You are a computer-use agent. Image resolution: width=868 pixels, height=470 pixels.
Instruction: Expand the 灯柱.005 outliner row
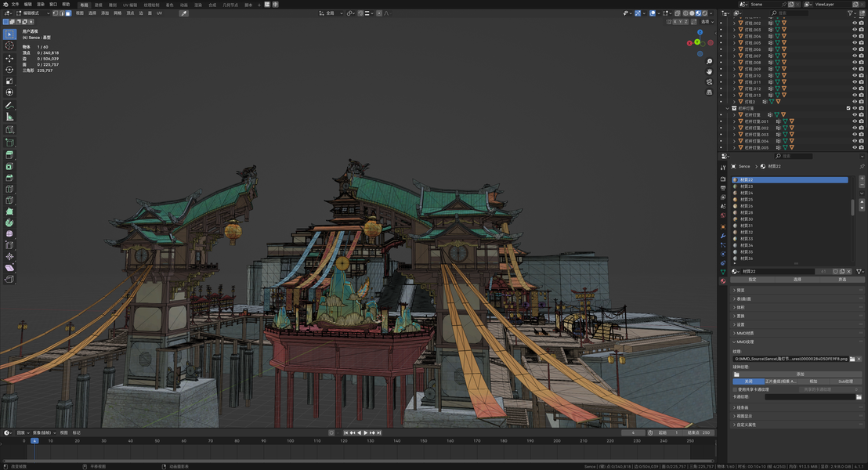735,42
